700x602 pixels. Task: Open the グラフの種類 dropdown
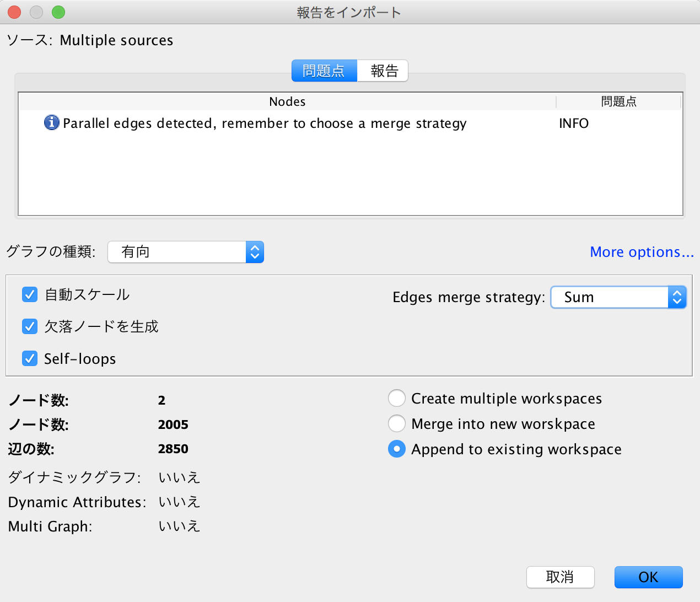(186, 252)
